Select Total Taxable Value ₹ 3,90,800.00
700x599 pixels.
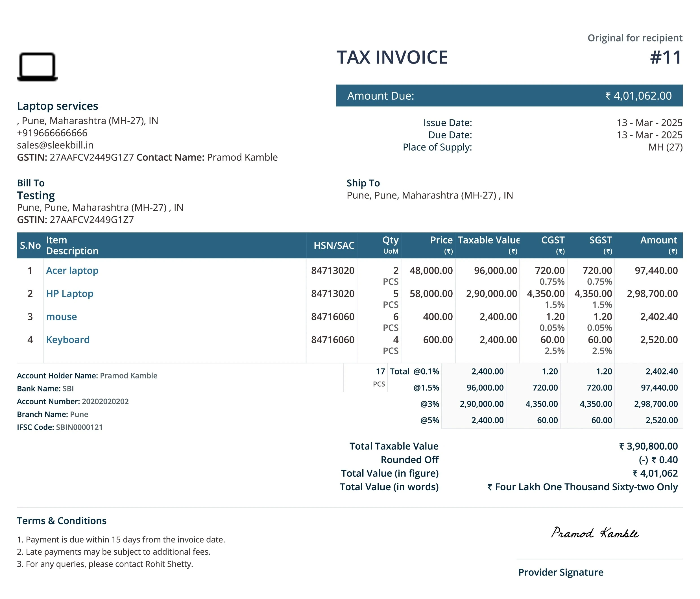tap(648, 446)
